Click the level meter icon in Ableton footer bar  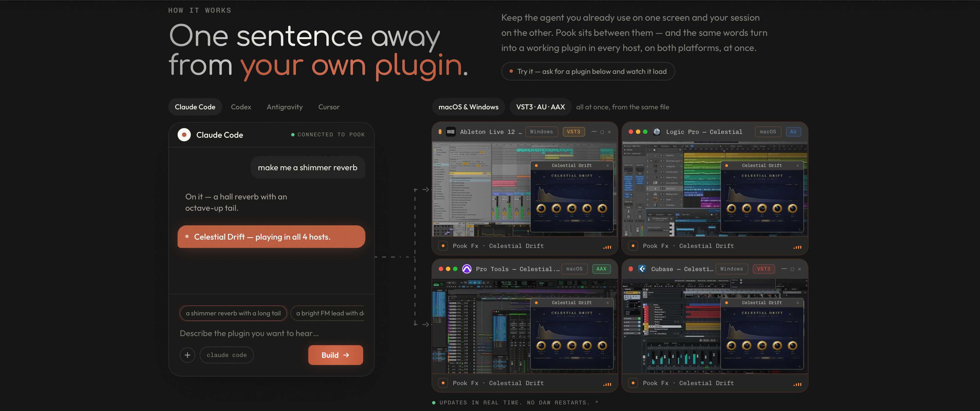point(607,247)
